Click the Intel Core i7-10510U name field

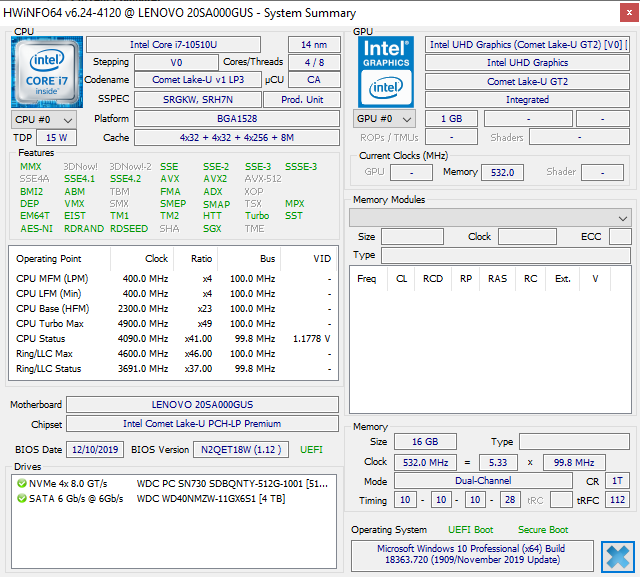[173, 44]
